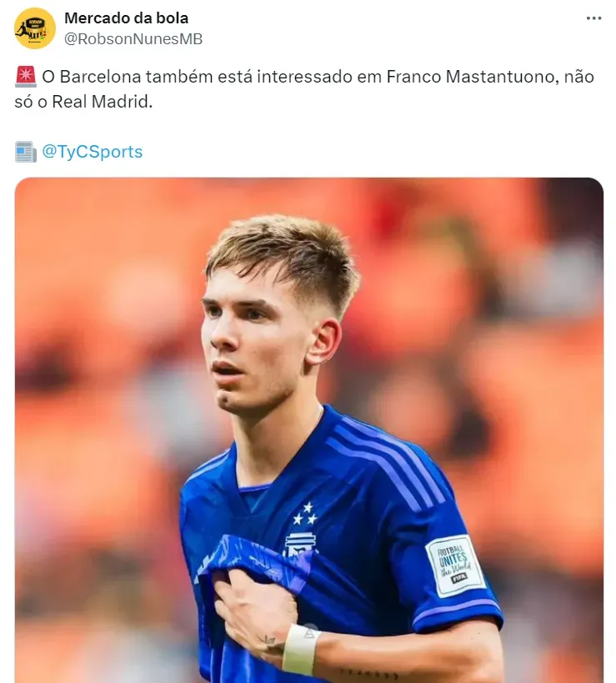Click the @RobsonNunesMB handle
This screenshot has height=683, width=616.
[133, 38]
